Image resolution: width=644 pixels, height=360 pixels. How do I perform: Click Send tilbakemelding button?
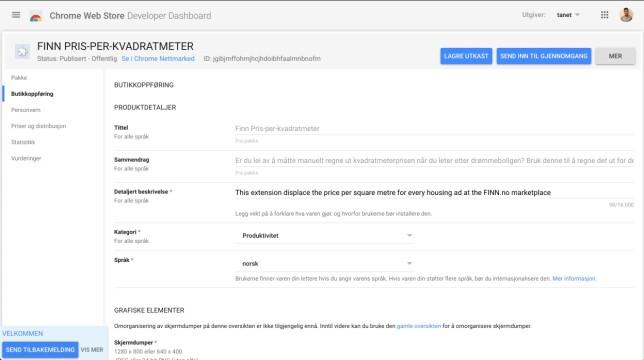click(x=40, y=350)
